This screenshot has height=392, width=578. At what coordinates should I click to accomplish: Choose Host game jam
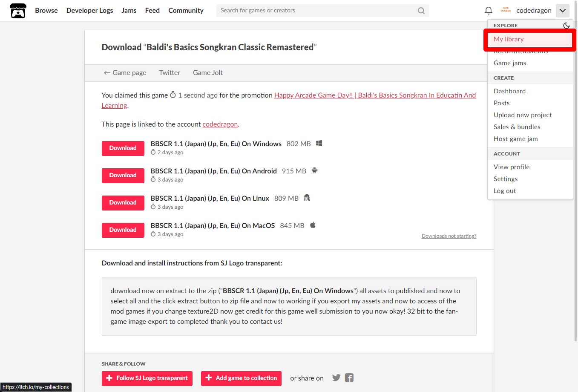[x=530, y=139]
